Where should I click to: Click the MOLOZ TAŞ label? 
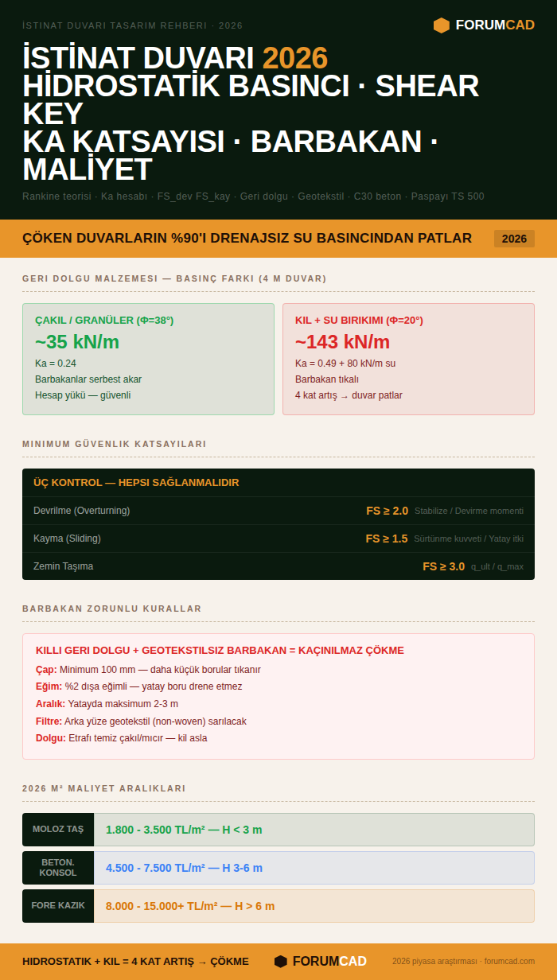click(x=58, y=830)
